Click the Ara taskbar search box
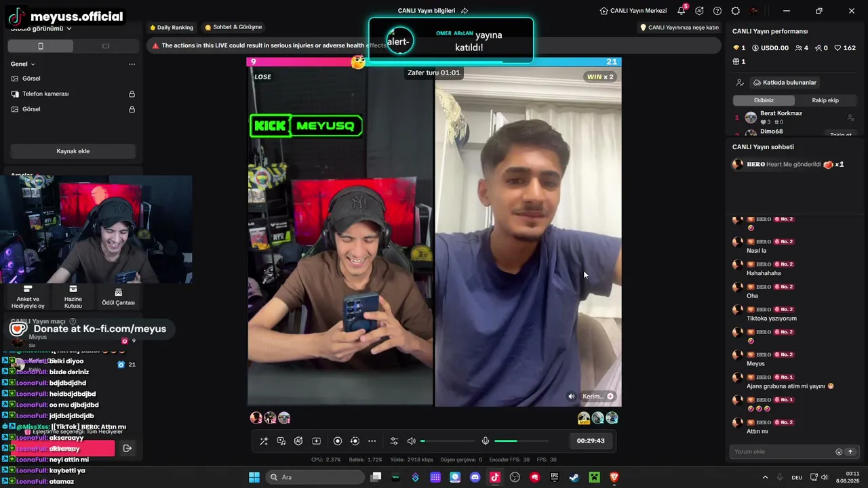 [x=314, y=477]
